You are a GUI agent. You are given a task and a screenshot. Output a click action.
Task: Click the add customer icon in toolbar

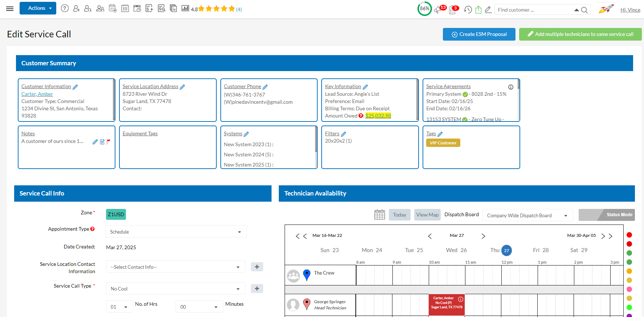click(76, 8)
